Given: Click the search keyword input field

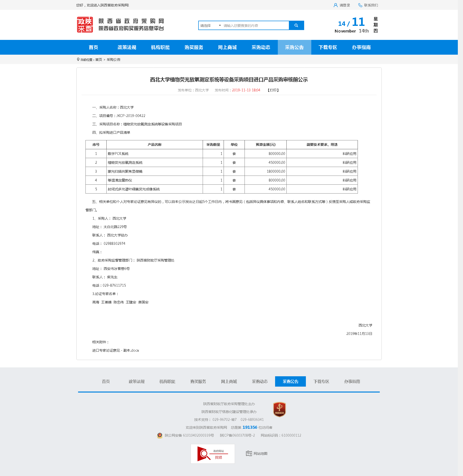Looking at the screenshot, I should (255, 26).
